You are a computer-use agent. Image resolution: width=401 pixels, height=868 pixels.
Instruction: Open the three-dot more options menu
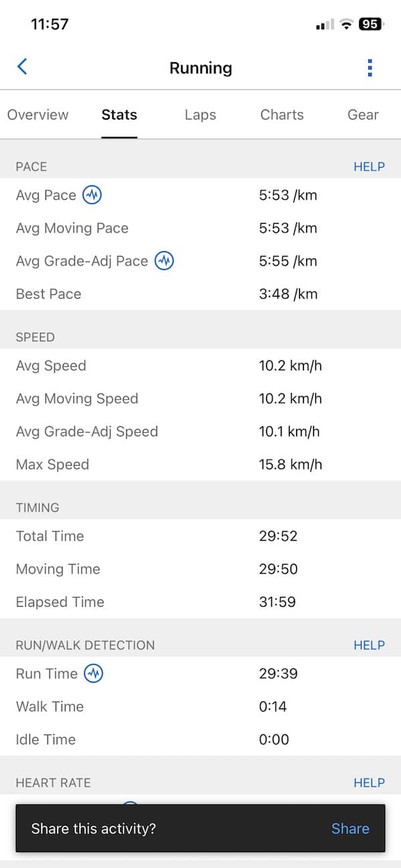(370, 67)
